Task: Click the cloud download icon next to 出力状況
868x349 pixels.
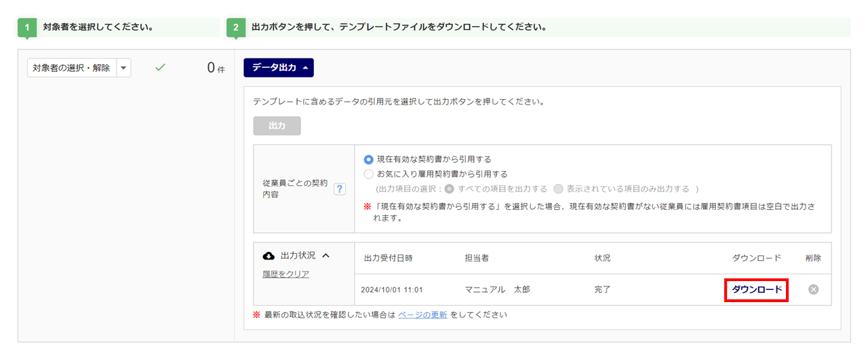Action: pos(269,255)
